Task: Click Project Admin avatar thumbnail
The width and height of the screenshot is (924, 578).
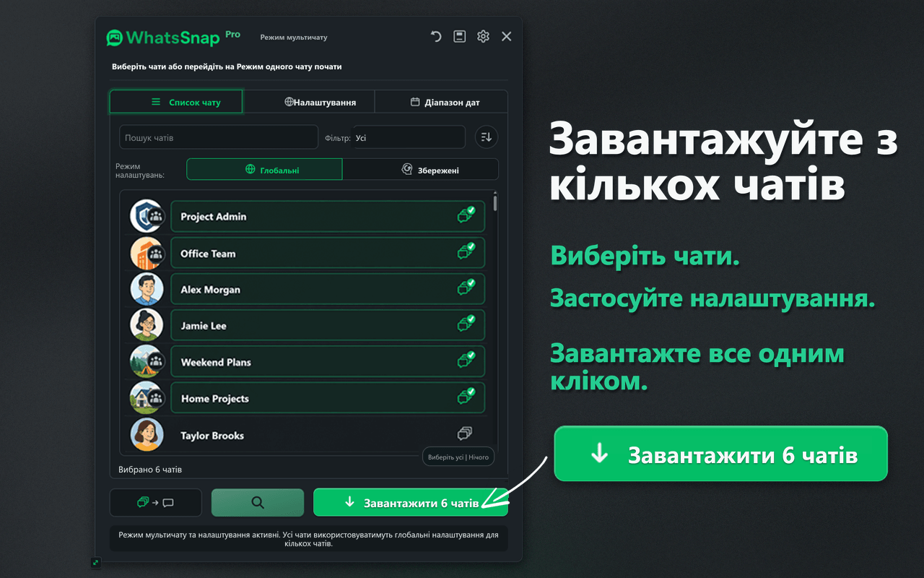Action: (x=147, y=216)
